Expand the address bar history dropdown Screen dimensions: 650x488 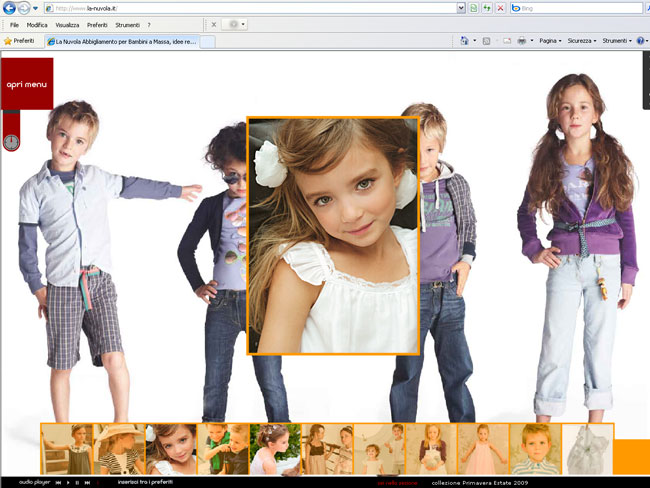(x=461, y=8)
